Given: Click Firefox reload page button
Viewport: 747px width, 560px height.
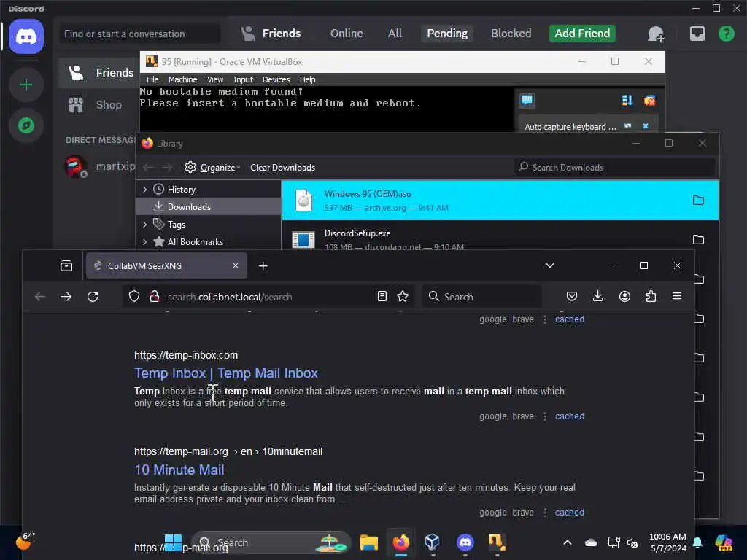Looking at the screenshot, I should (93, 297).
